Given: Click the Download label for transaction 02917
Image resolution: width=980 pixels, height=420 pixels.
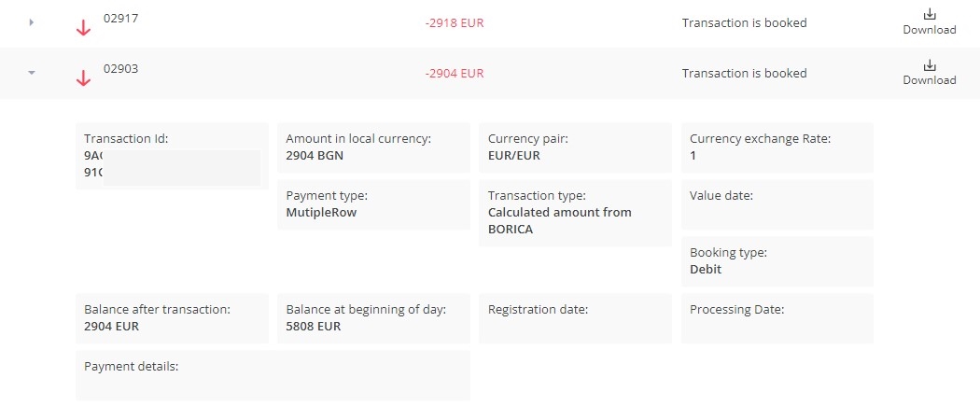Looking at the screenshot, I should tap(929, 30).
